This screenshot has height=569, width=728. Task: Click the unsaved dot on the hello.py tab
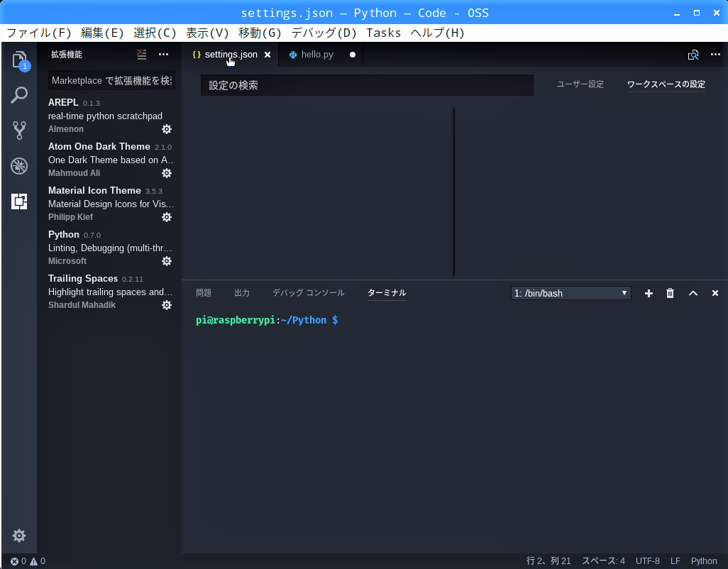pos(353,55)
